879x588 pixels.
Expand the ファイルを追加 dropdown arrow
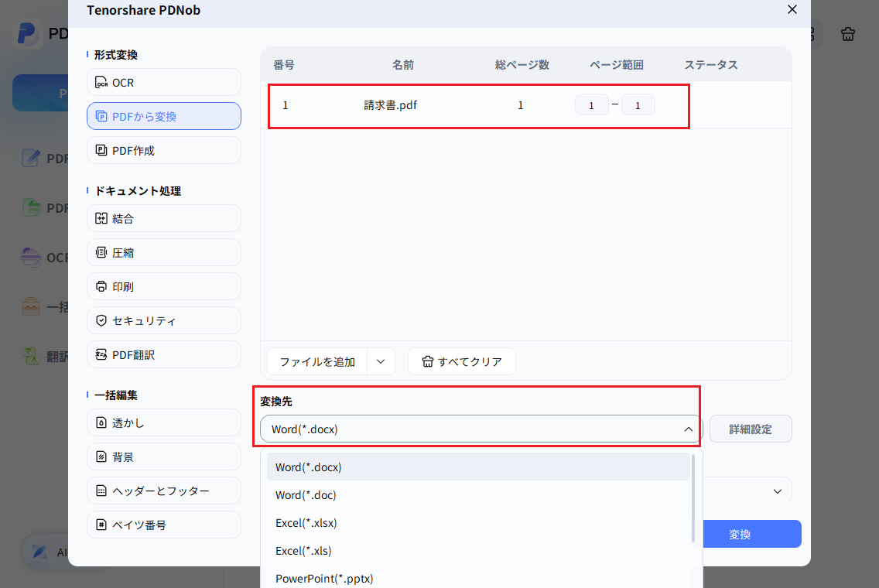click(381, 361)
